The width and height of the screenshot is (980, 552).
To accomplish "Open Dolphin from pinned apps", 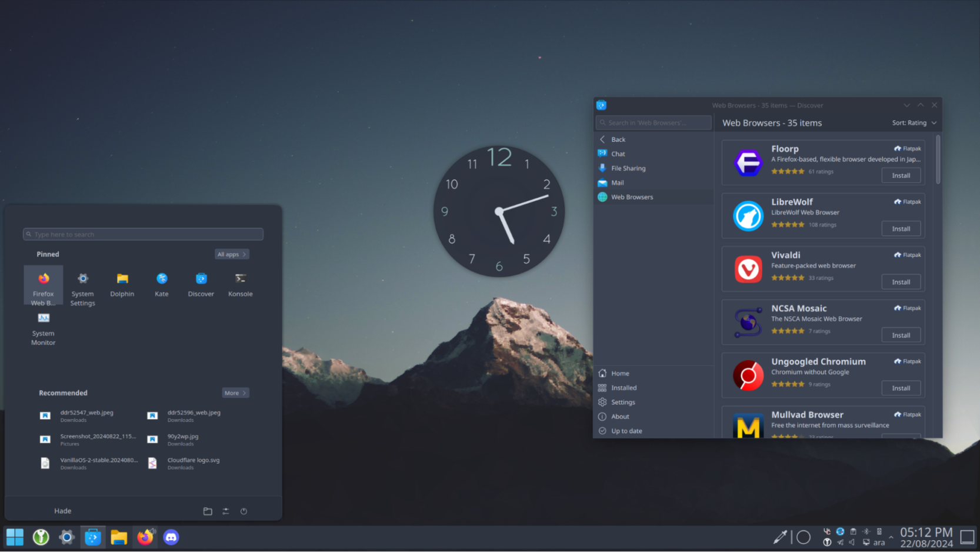I will 122,285.
